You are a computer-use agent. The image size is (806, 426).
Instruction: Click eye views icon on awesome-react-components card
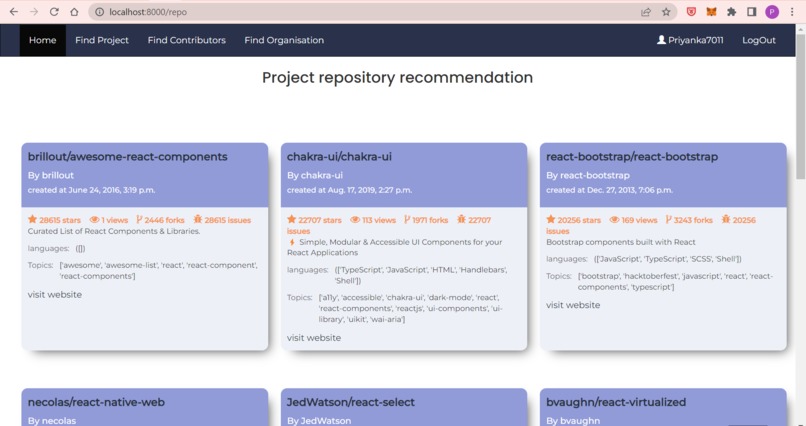[95, 219]
